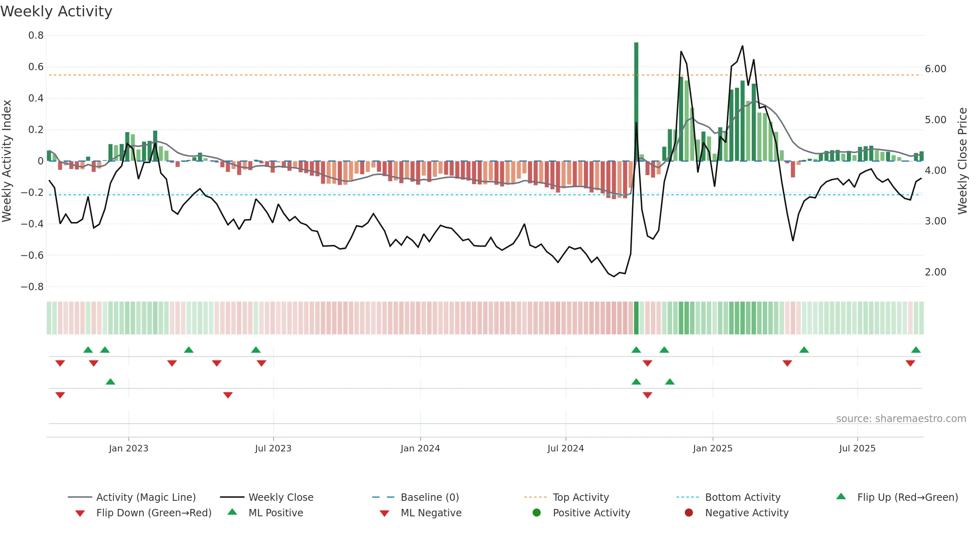Hide the Baseline (0) series via legend
This screenshot has width=980, height=551.
(x=416, y=497)
